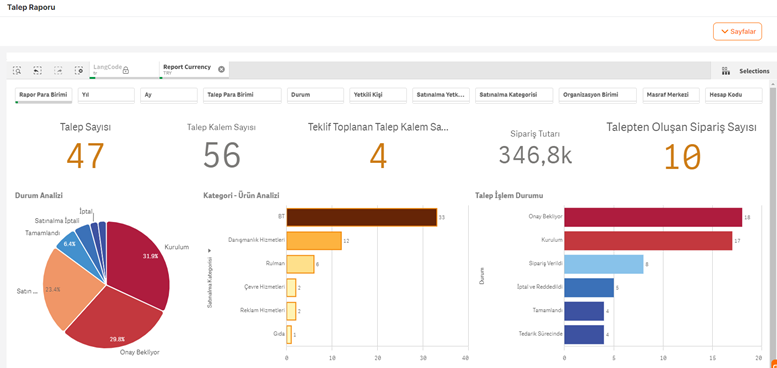Toggle the Satınalma Kategorisi axis arrow
777x368 pixels.
coord(210,250)
